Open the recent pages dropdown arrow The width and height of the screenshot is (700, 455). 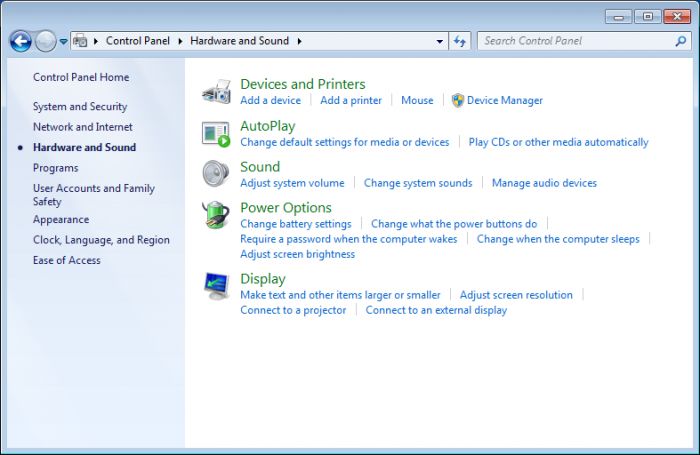(x=63, y=42)
